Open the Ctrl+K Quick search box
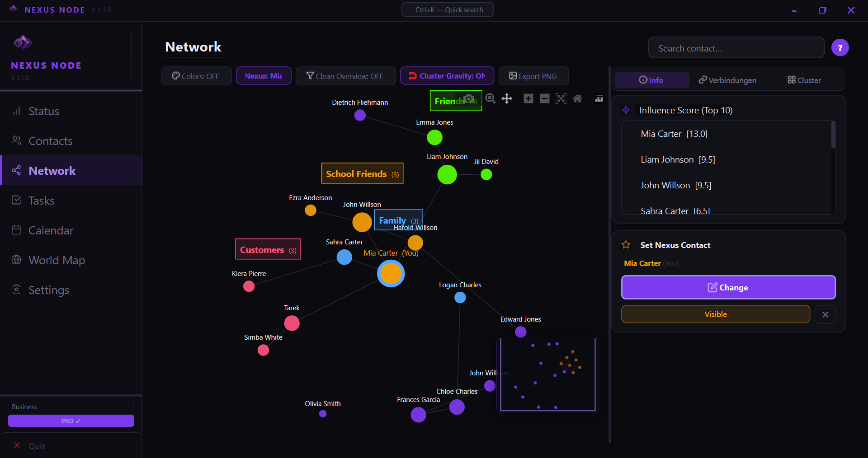The image size is (868, 458). coord(448,9)
